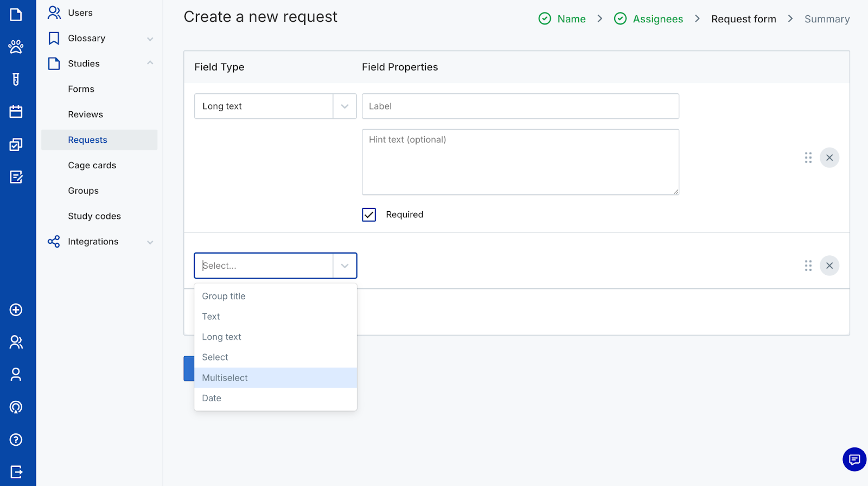The width and height of the screenshot is (868, 486).
Task: Click the test tube icon in sidebar
Action: 16,79
